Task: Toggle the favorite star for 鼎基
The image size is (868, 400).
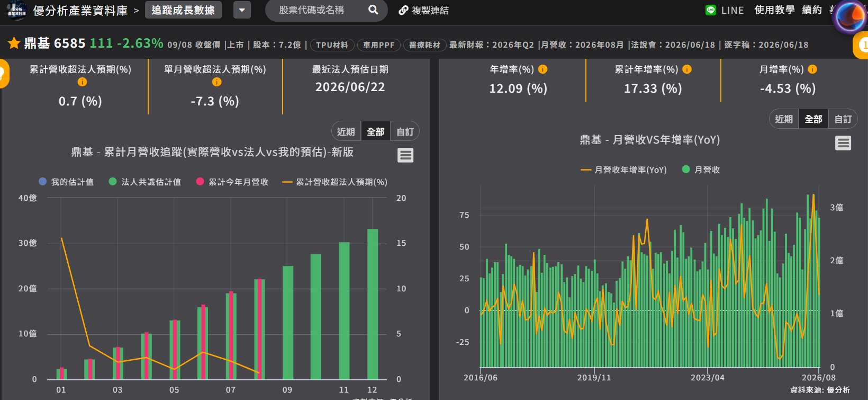Action: (x=14, y=43)
